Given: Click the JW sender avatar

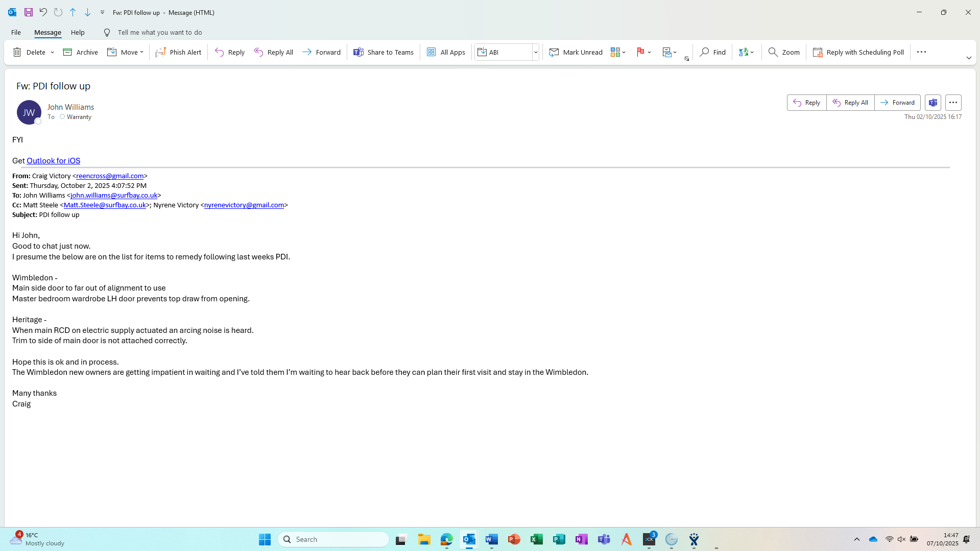Looking at the screenshot, I should pos(29,112).
